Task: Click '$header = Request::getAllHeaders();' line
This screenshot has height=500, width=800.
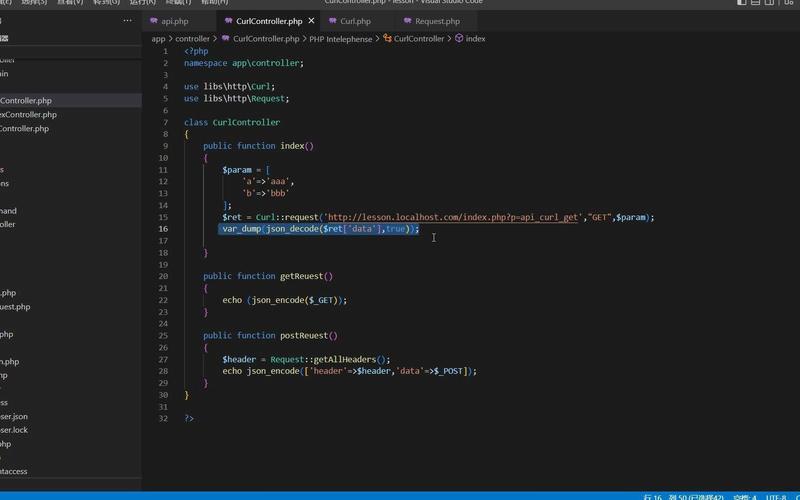Action: click(306, 360)
